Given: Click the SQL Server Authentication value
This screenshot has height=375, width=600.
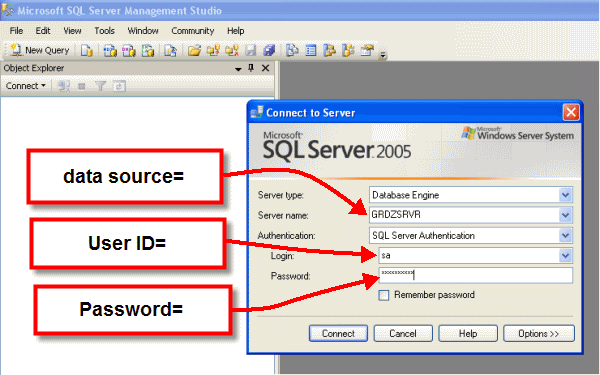Looking at the screenshot, I should point(423,235).
